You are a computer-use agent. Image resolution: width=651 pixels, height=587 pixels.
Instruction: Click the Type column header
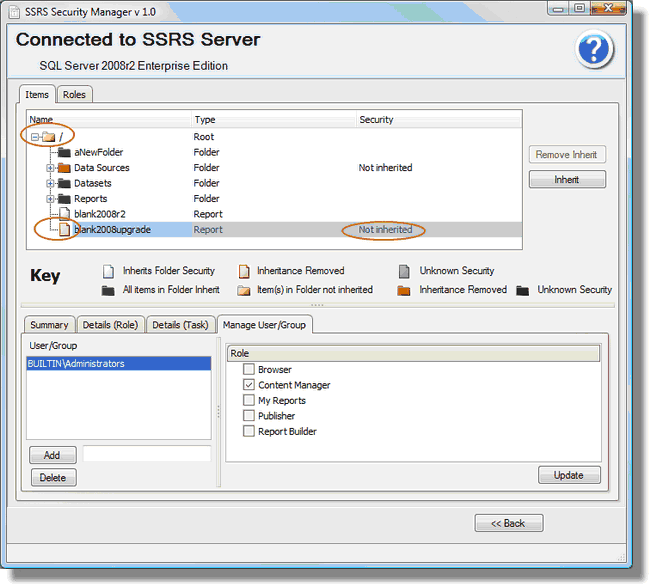tap(274, 120)
